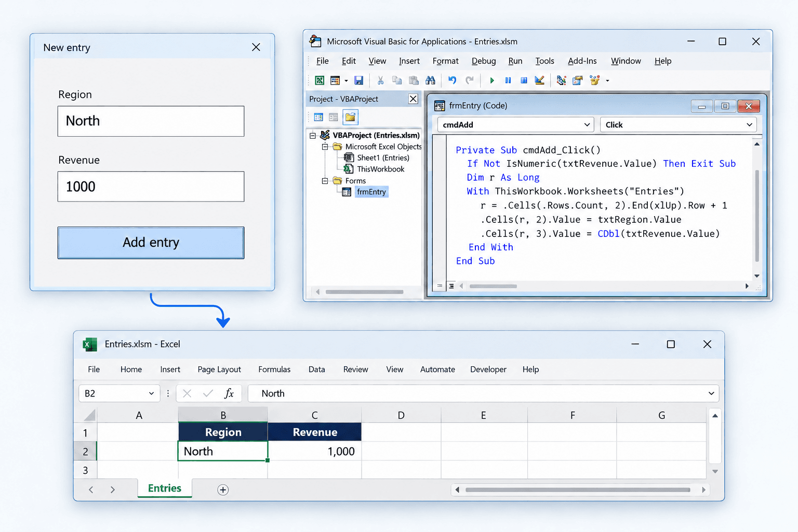Click the Excel horizontal scrollbar thumb
This screenshot has width=798, height=532.
(578, 490)
